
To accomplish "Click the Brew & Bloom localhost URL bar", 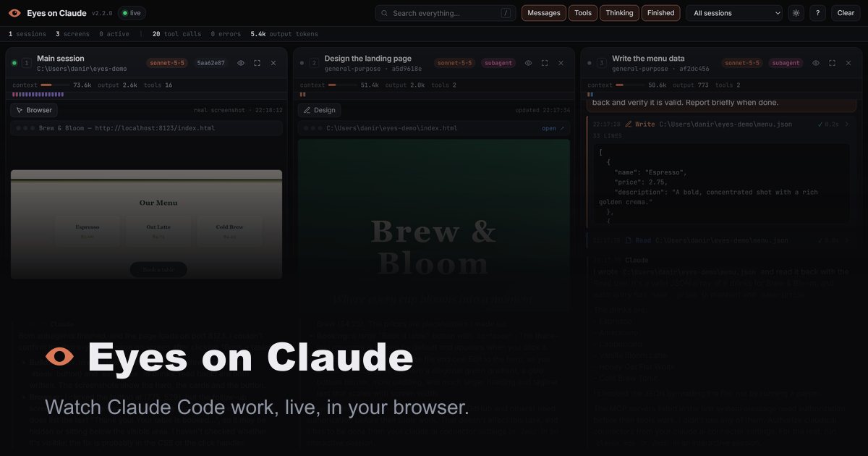I will pyautogui.click(x=146, y=128).
